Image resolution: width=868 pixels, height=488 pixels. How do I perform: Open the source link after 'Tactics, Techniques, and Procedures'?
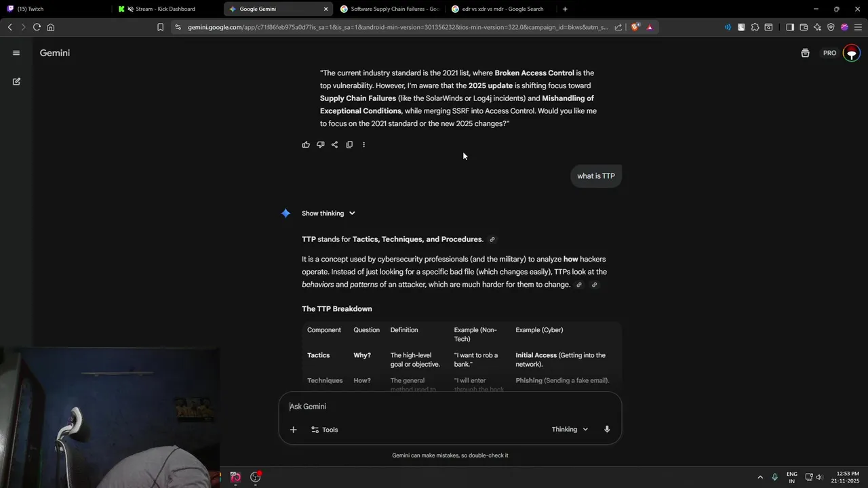[492, 239]
